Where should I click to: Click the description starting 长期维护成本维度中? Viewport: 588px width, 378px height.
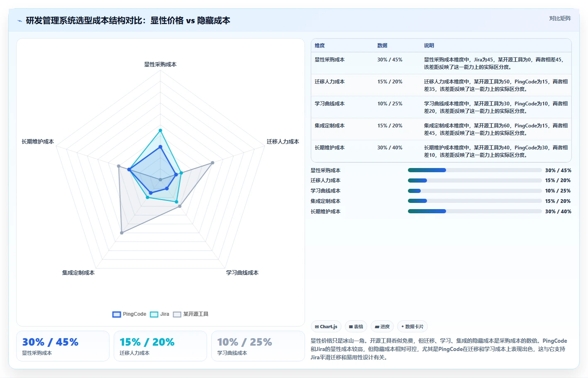(496, 151)
